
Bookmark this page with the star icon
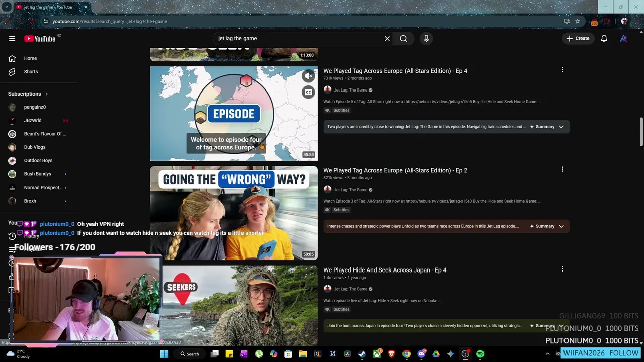coord(578,21)
